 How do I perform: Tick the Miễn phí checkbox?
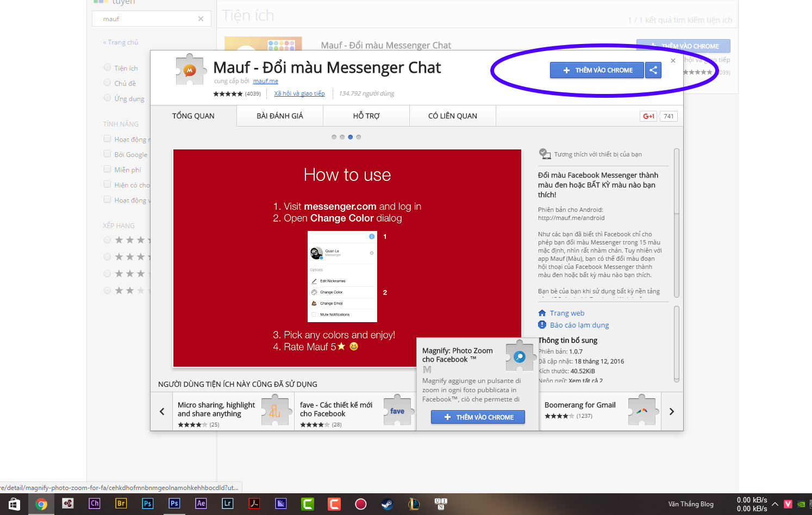108,169
